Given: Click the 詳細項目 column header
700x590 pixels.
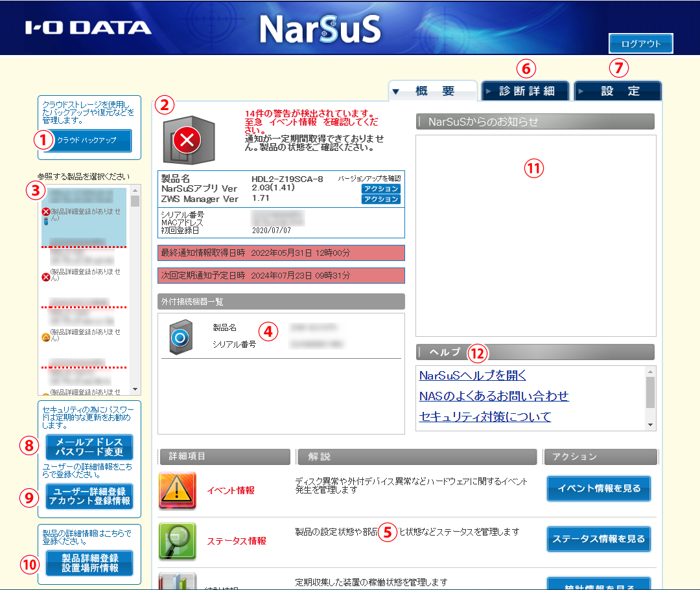Looking at the screenshot, I should pyautogui.click(x=225, y=457).
